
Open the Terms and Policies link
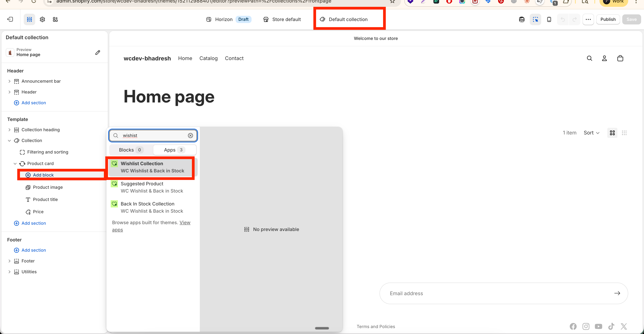pos(376,326)
